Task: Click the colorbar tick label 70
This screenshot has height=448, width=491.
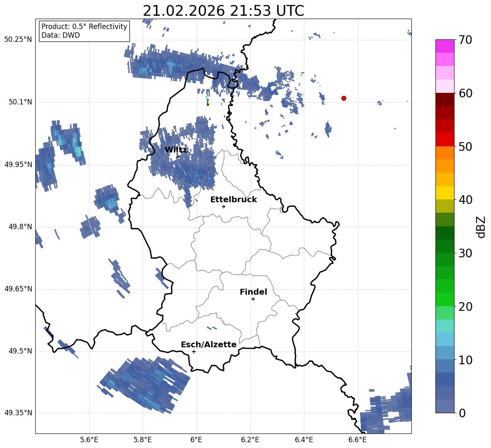Action: tap(465, 40)
